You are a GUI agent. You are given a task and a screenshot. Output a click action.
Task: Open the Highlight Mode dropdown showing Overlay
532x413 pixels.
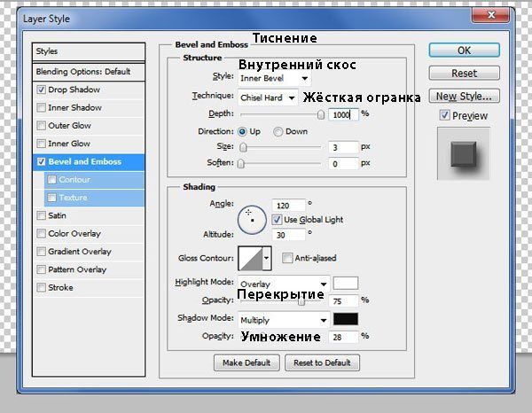coord(284,284)
